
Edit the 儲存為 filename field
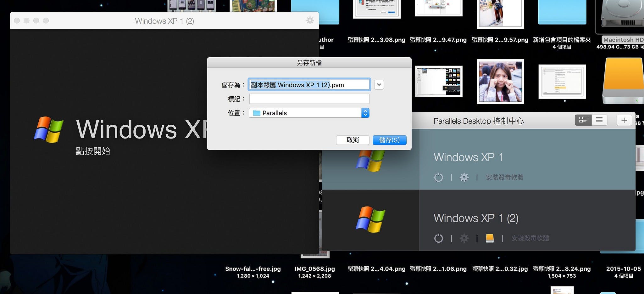(x=309, y=85)
